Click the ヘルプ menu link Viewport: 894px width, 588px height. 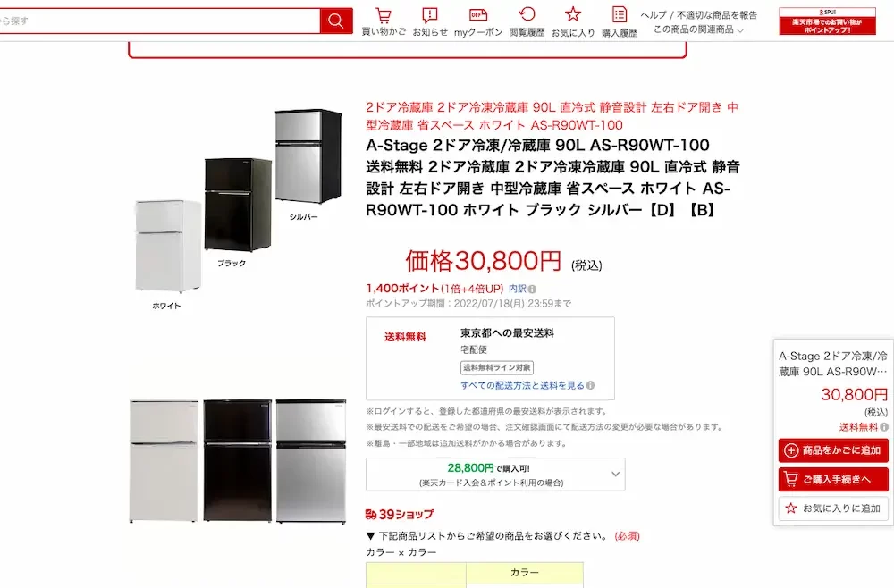pyautogui.click(x=653, y=15)
